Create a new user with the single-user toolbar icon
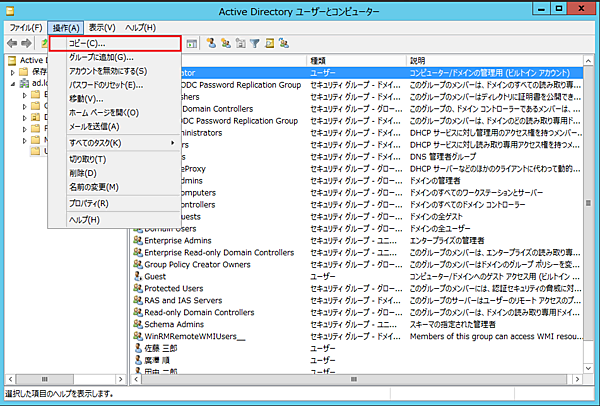 [211, 43]
